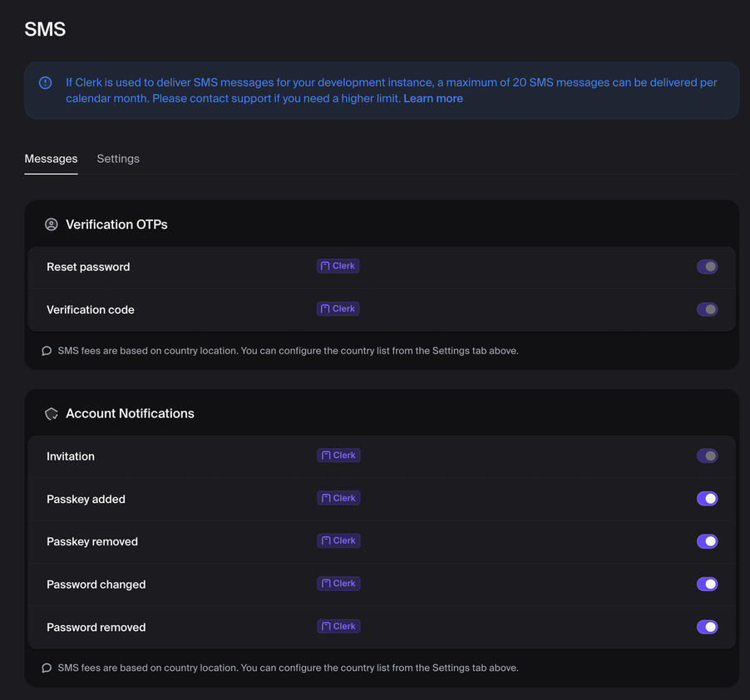The height and width of the screenshot is (700, 750).
Task: Turn off the Passkey removed toggle
Action: point(707,540)
